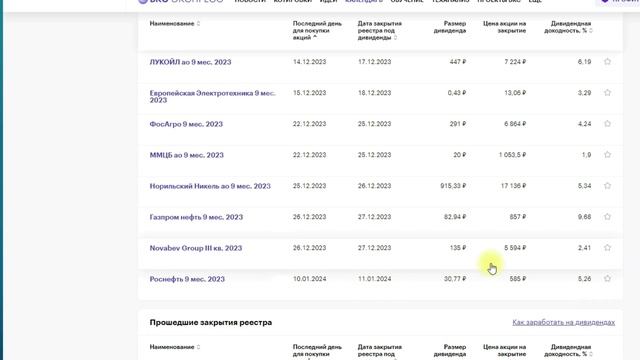Follow the Как заработать на дивидендах link
Image resolution: width=640 pixels, height=360 pixels.
pyautogui.click(x=564, y=322)
